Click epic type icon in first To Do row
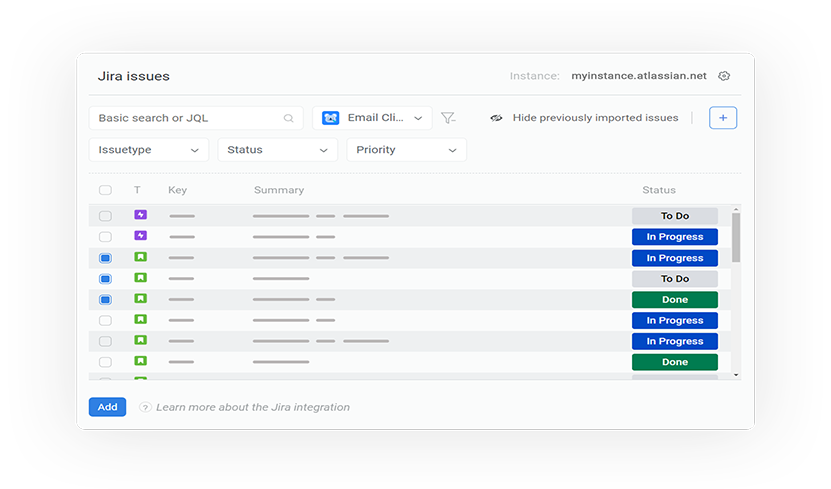831x489 pixels. coord(140,215)
